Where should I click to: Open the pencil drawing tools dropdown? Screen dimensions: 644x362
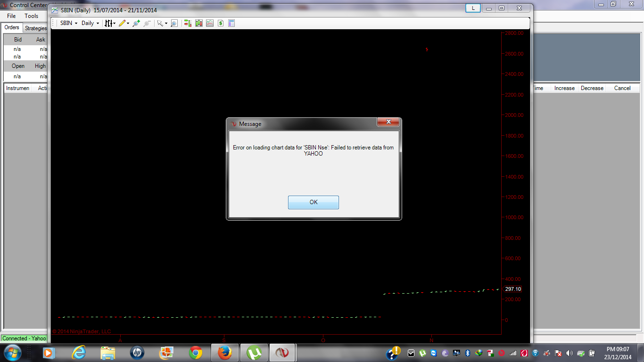[x=124, y=23]
